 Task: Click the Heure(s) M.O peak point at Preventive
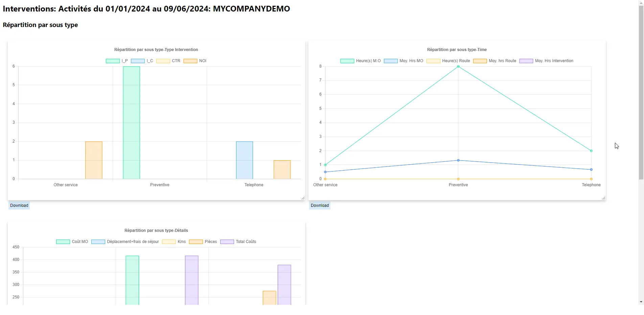click(x=458, y=67)
